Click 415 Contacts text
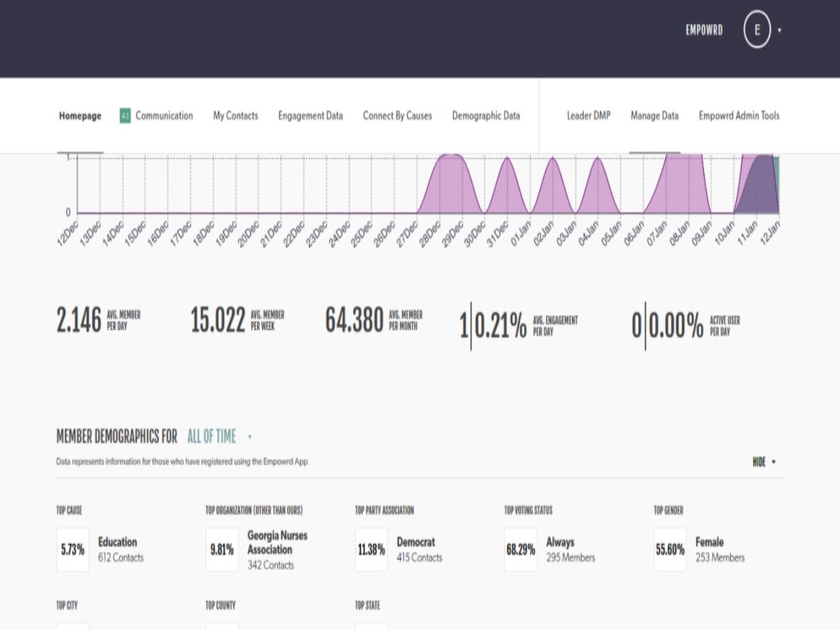Viewport: 840px width, 630px height. coord(419,558)
